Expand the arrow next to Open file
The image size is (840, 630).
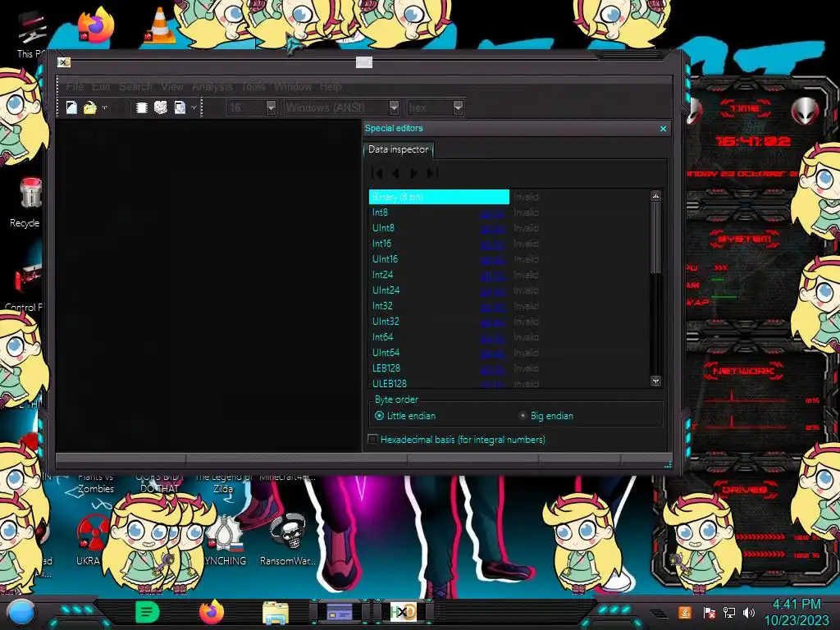tap(104, 107)
